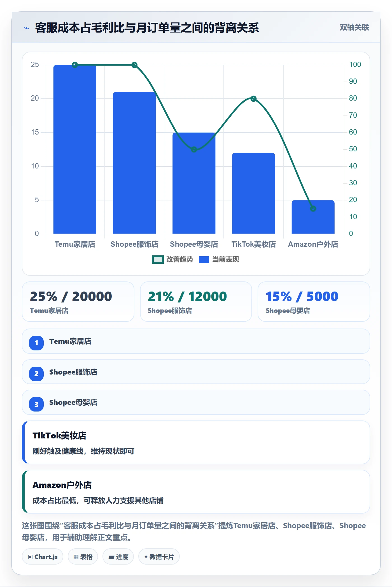
Task: Toggle the 当前表现 legend swatch
Action: [204, 260]
